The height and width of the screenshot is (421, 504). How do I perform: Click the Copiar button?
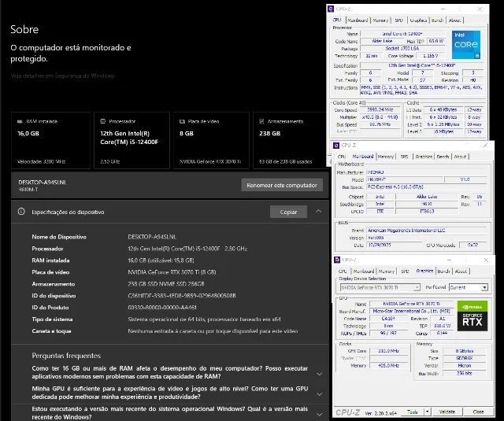pyautogui.click(x=288, y=212)
